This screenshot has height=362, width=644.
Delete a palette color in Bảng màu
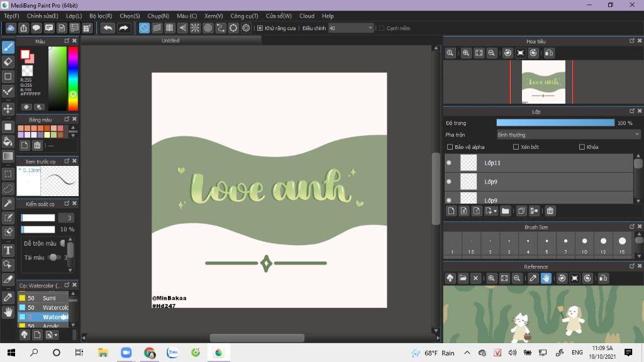click(x=37, y=145)
